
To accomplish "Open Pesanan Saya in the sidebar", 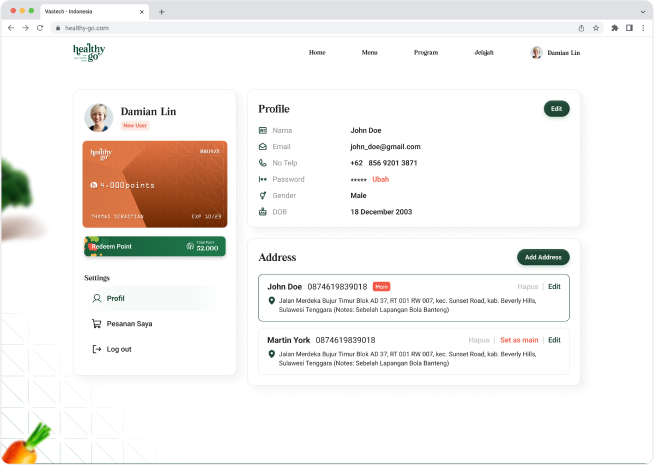I will tap(129, 324).
